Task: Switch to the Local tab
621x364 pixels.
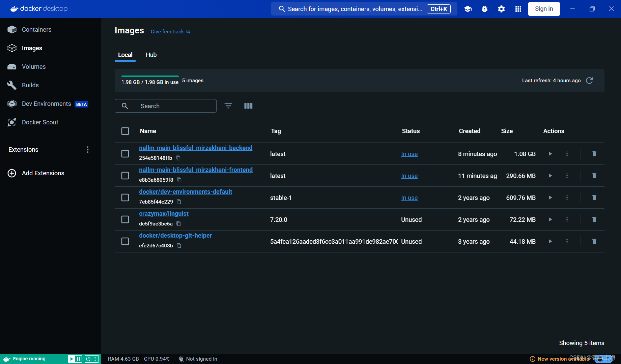Action: tap(125, 55)
